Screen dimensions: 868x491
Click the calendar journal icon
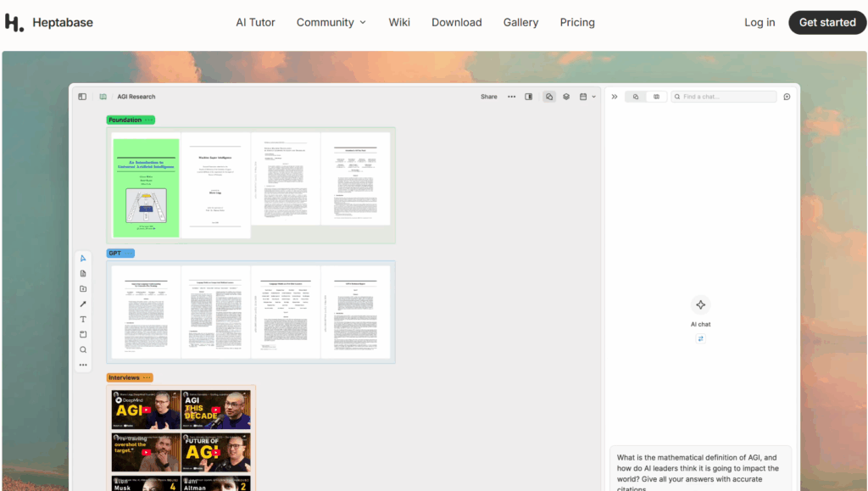[x=583, y=97]
